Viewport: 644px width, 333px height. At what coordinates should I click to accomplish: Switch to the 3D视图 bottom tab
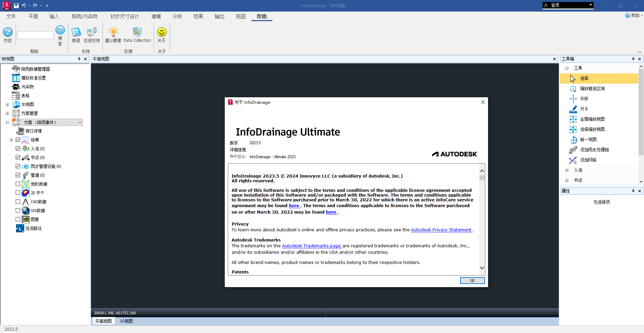tap(126, 321)
